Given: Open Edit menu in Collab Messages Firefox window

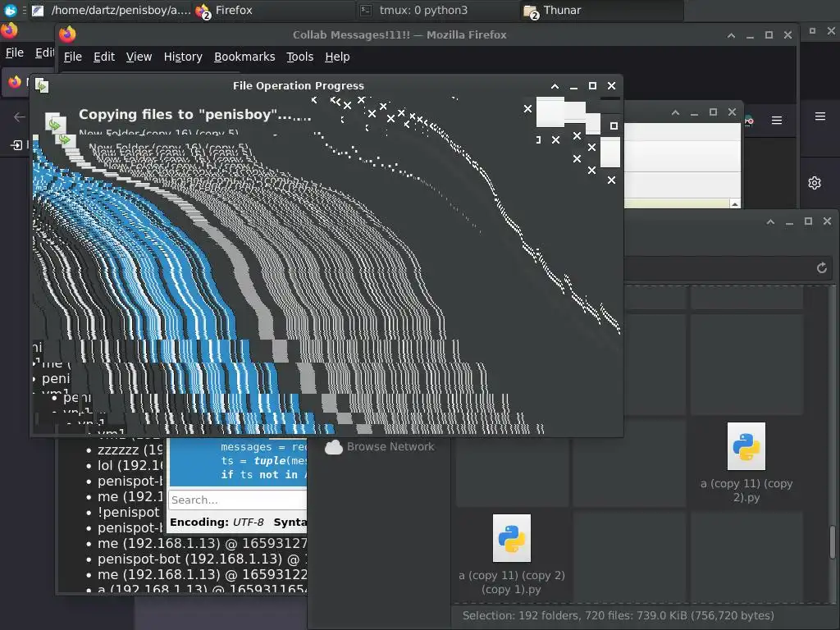Looking at the screenshot, I should [104, 57].
